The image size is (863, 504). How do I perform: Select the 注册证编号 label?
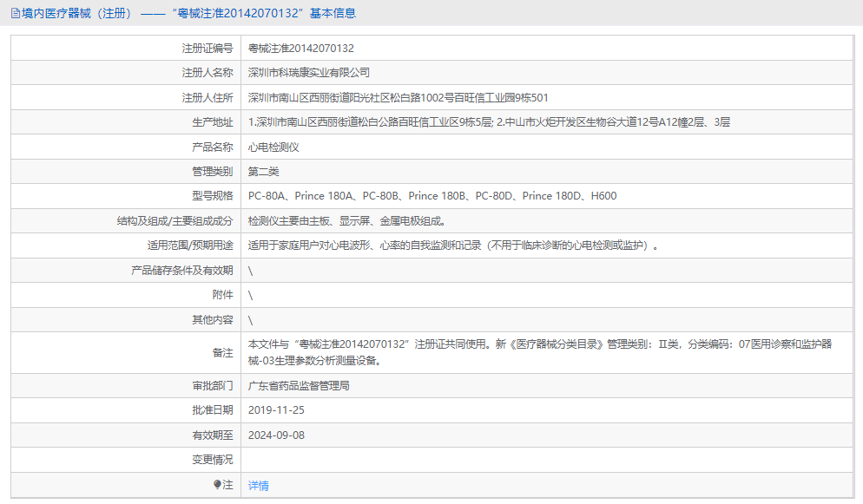pos(208,49)
